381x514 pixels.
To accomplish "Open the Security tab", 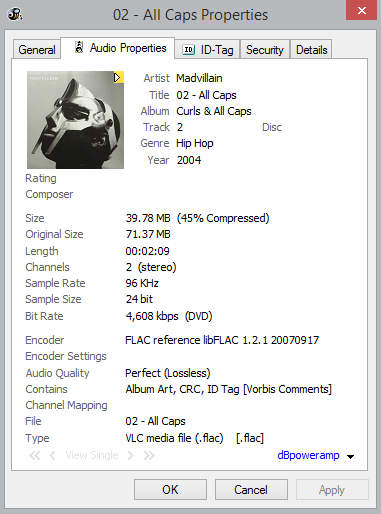I will (265, 50).
